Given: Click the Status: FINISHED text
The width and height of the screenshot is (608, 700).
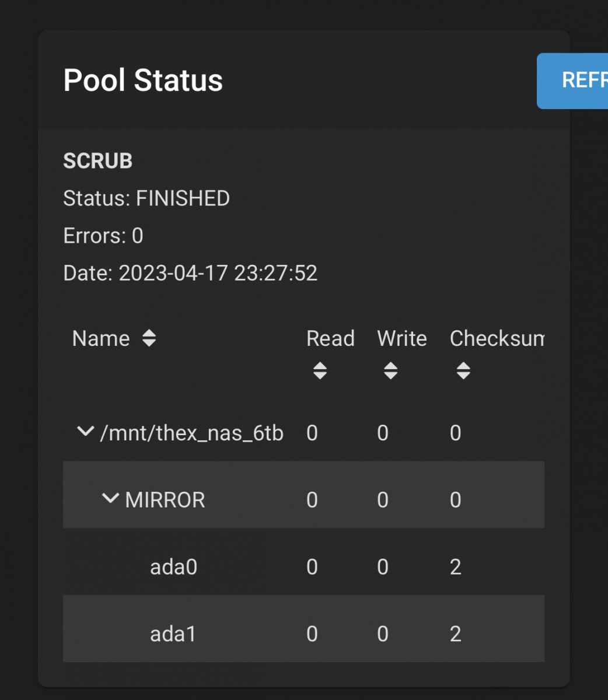Looking at the screenshot, I should 146,198.
